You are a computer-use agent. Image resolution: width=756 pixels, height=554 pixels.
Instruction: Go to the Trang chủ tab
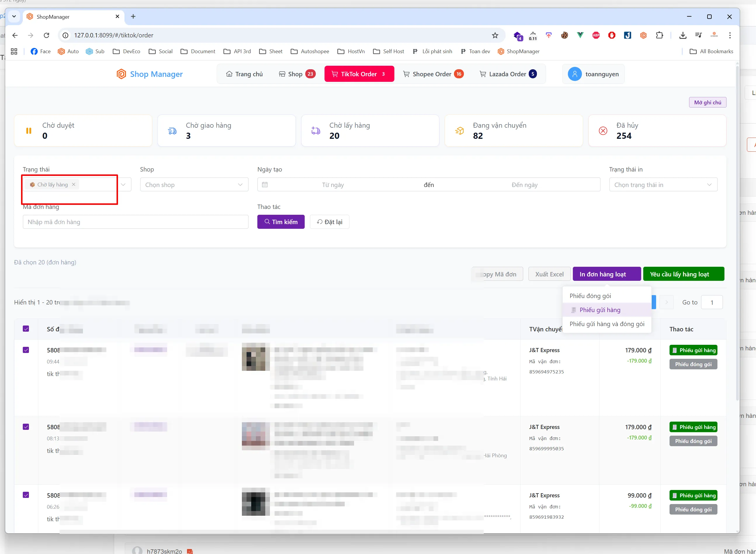(244, 74)
